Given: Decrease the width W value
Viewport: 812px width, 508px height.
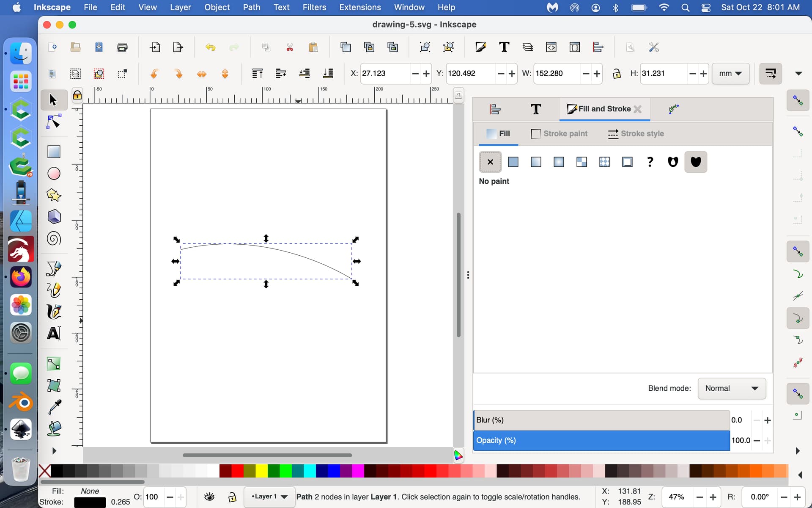Looking at the screenshot, I should [x=586, y=74].
